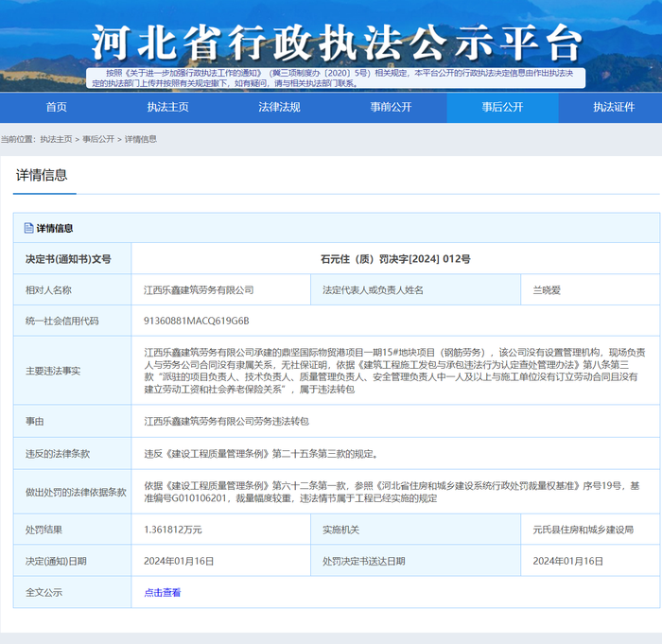Click the 执法主页 breadcrumb link
The image size is (662, 644).
pos(56,139)
